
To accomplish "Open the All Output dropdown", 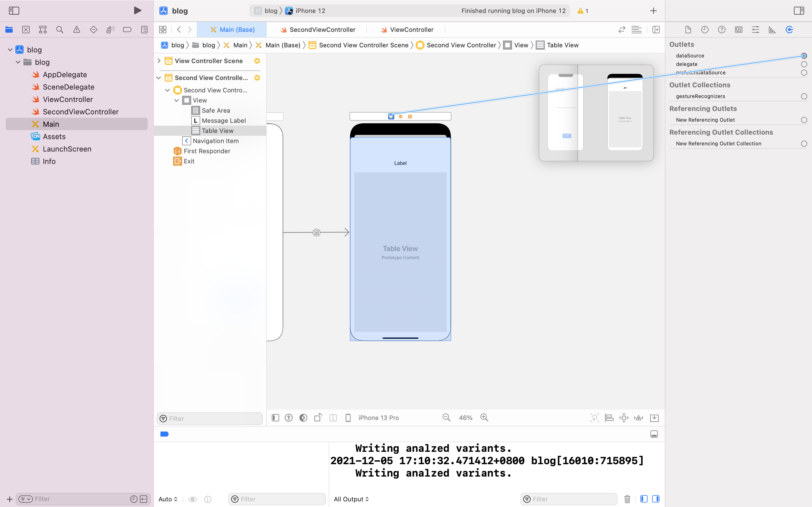I will click(x=351, y=499).
